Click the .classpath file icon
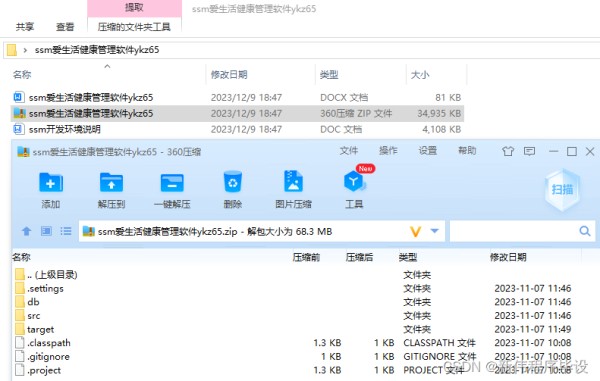This screenshot has width=600, height=381. (x=20, y=343)
